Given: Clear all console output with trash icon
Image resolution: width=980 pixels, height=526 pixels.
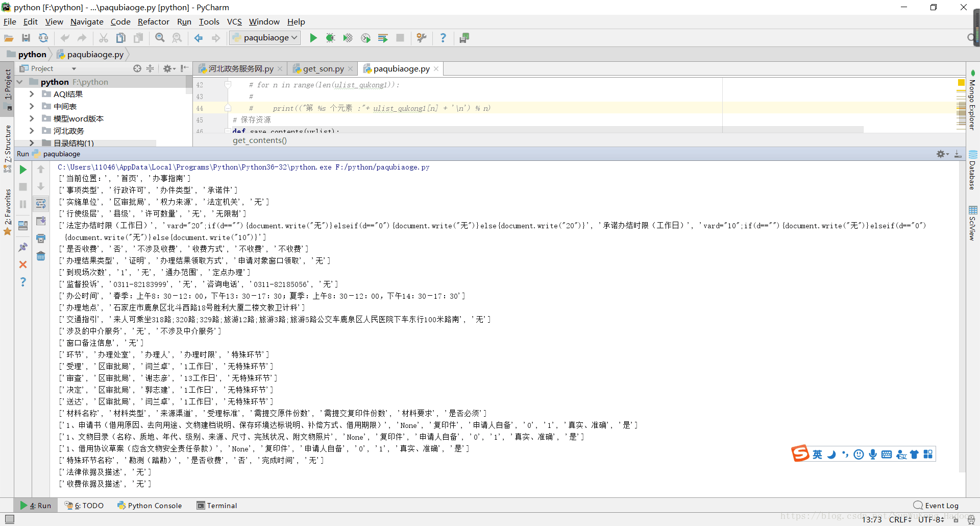Looking at the screenshot, I should click(x=41, y=256).
